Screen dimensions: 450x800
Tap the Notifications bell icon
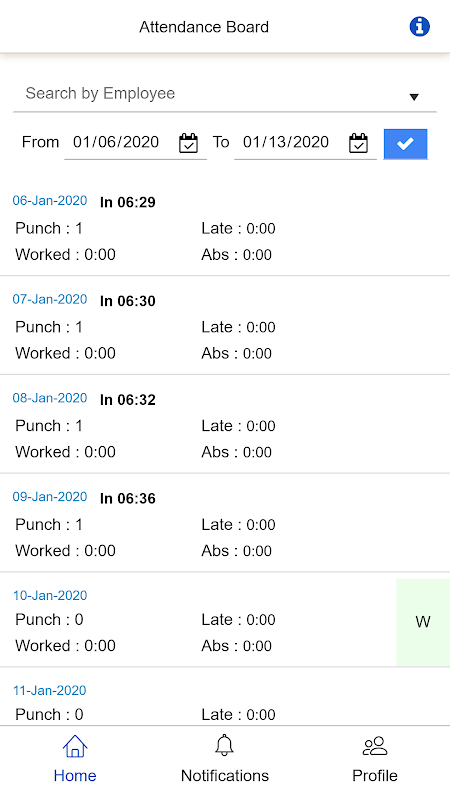point(224,745)
